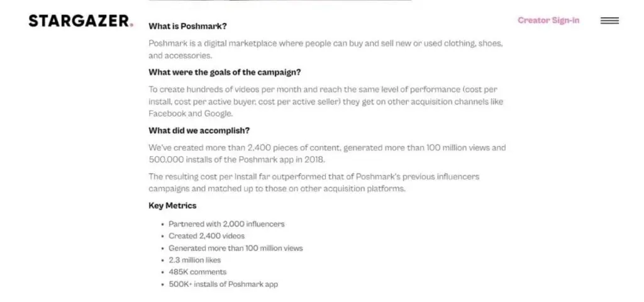Open the hamburger menu icon
This screenshot has width=644, height=302.
click(x=609, y=21)
